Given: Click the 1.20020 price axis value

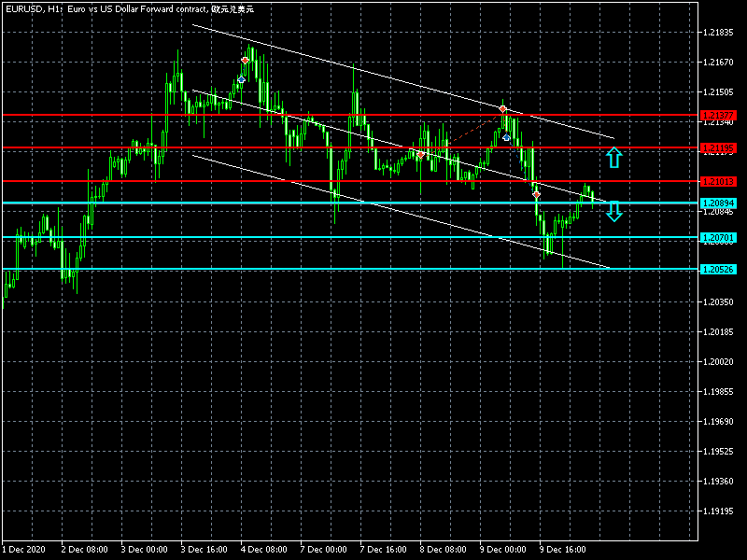Looking at the screenshot, I should 718,362.
